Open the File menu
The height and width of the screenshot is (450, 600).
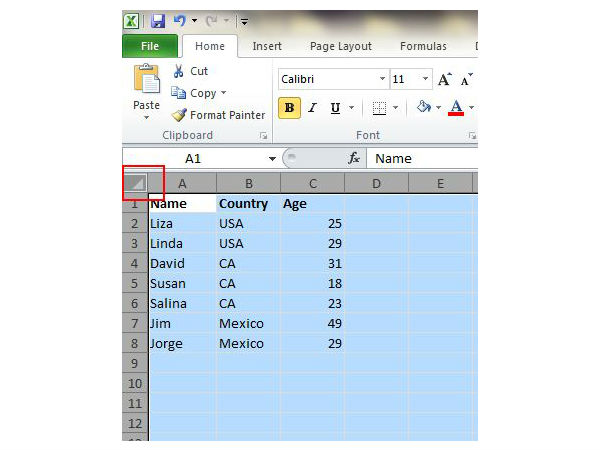(150, 46)
